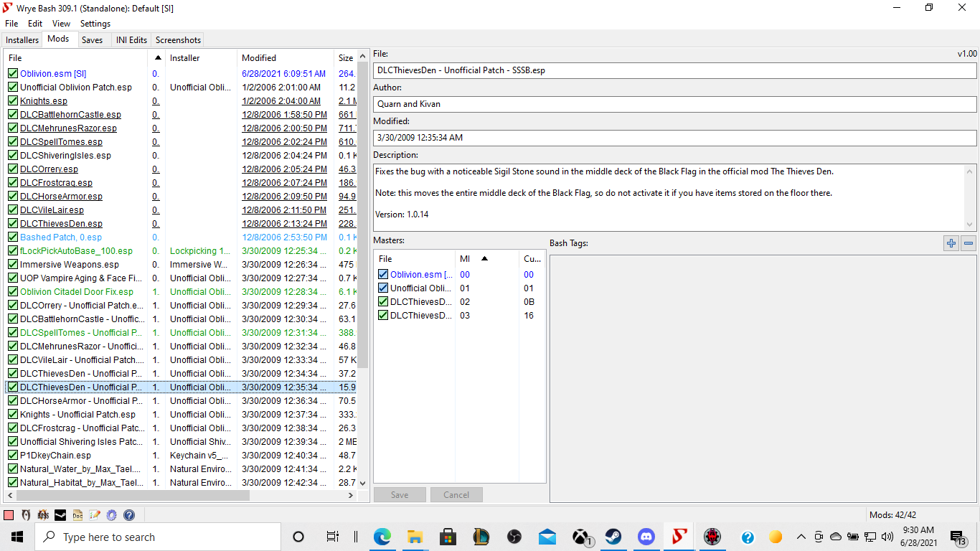Launch Oblivion from the status bar icon
The image size is (980, 551).
click(26, 515)
